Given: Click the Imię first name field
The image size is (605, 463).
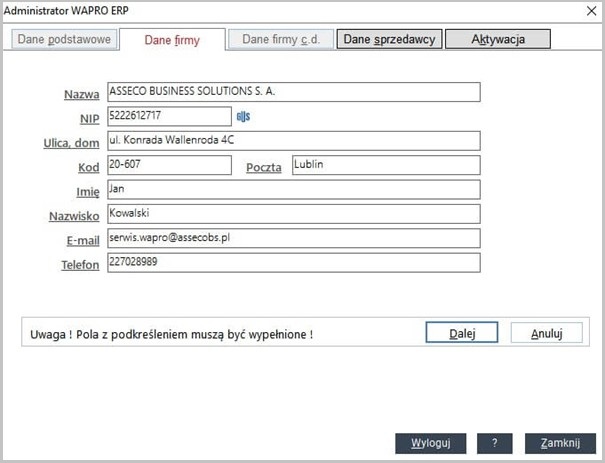Looking at the screenshot, I should click(293, 189).
